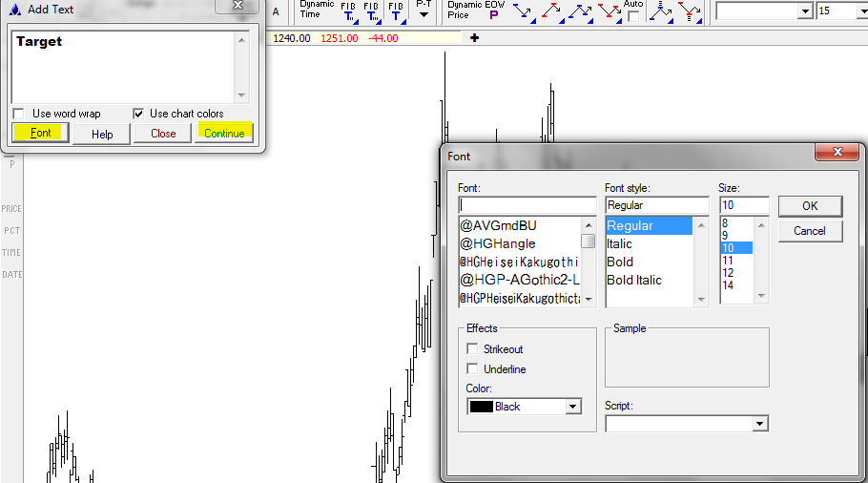The height and width of the screenshot is (483, 868).
Task: Click the purple EOW P icon
Action: pyautogui.click(x=494, y=15)
